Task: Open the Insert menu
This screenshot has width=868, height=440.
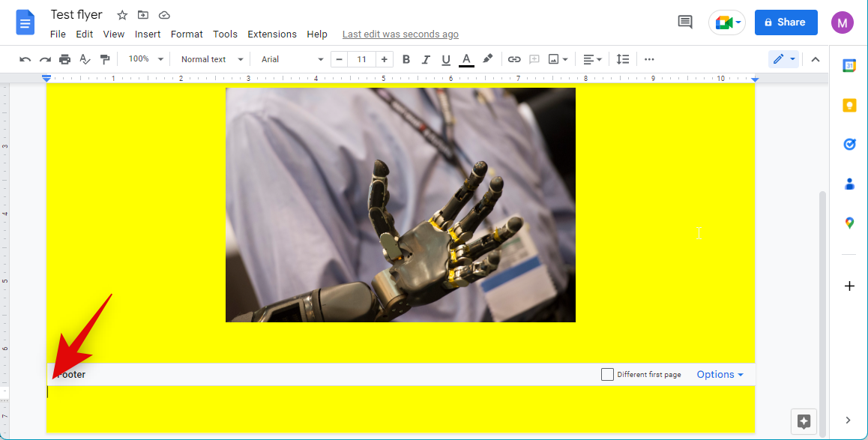Action: point(148,34)
